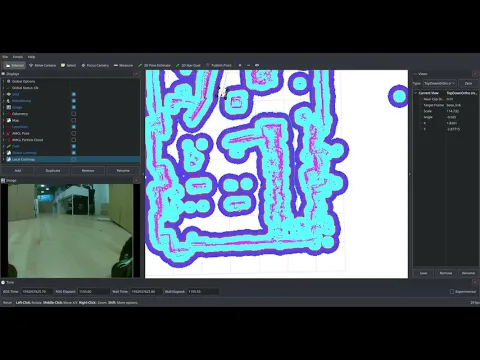Enable the Odometry display
480x360 pixels.
[74, 114]
